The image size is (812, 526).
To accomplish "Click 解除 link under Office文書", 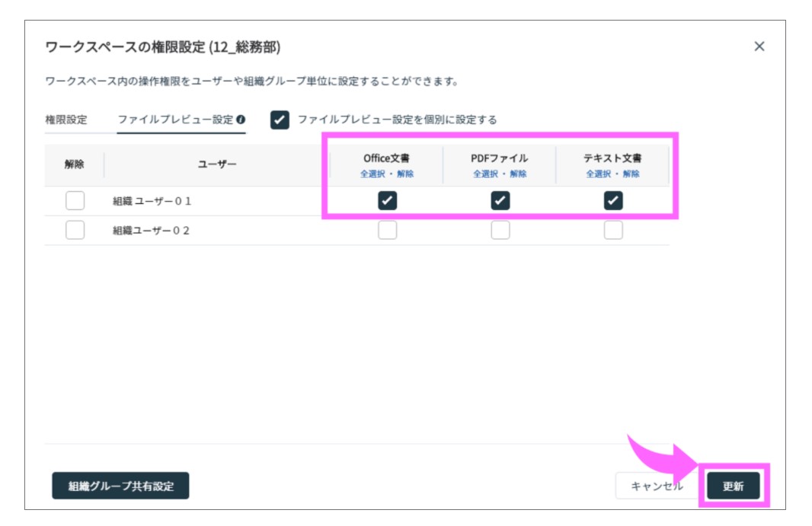I will 405,174.
